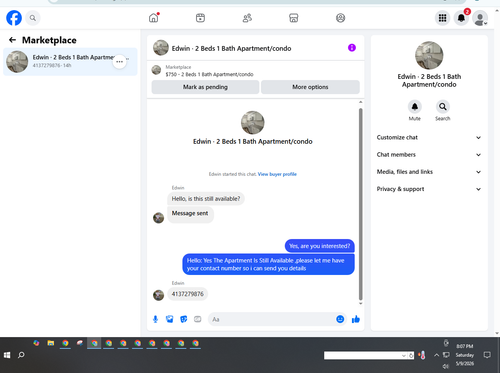Click the '$750 - 2 Beds 1 Bath Apartment/condo' listing text
The width and height of the screenshot is (500, 373).
209,74
